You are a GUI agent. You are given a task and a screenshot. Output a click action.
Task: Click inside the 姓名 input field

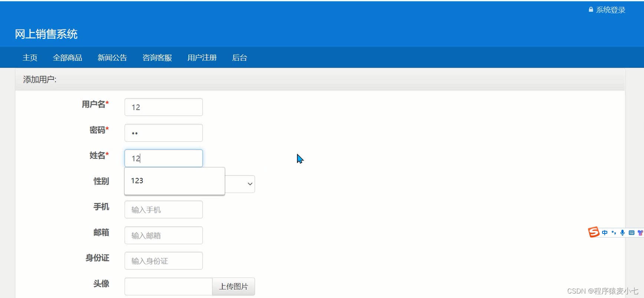coord(164,158)
